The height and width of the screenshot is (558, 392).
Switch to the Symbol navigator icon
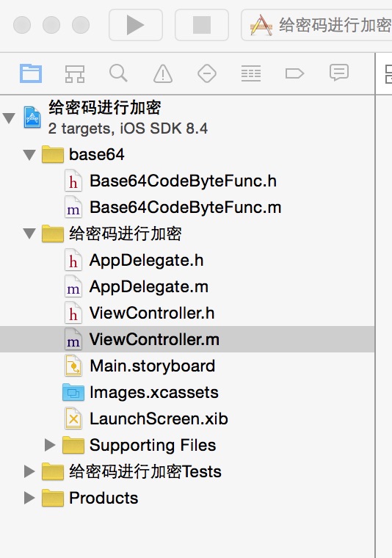75,73
